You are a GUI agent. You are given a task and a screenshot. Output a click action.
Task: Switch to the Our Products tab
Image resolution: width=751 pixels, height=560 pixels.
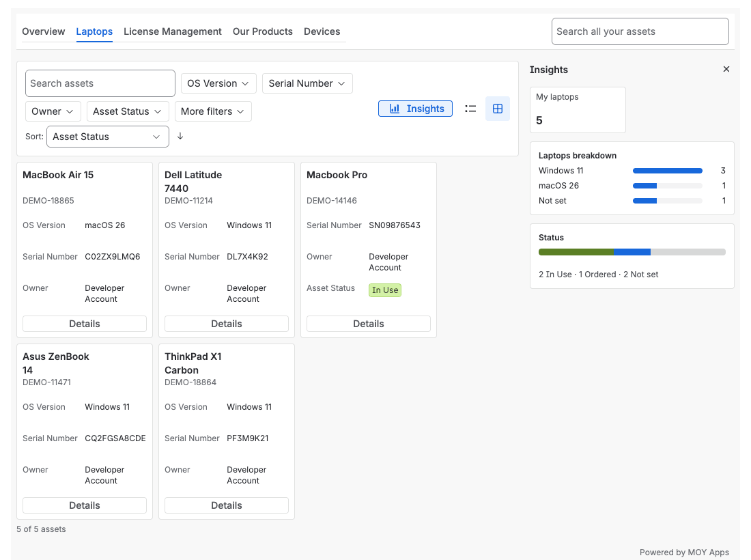point(262,31)
